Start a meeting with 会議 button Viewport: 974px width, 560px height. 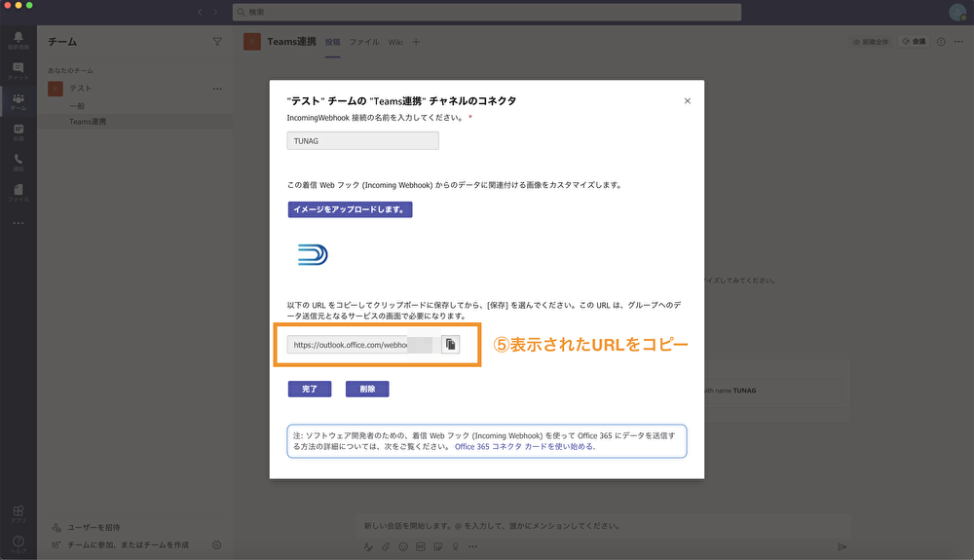[x=914, y=41]
